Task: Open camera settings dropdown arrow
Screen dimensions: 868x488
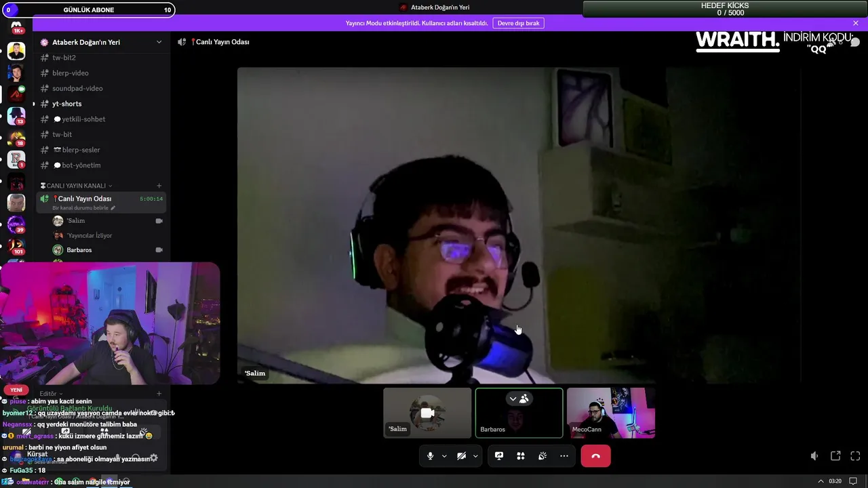Action: pos(475,456)
